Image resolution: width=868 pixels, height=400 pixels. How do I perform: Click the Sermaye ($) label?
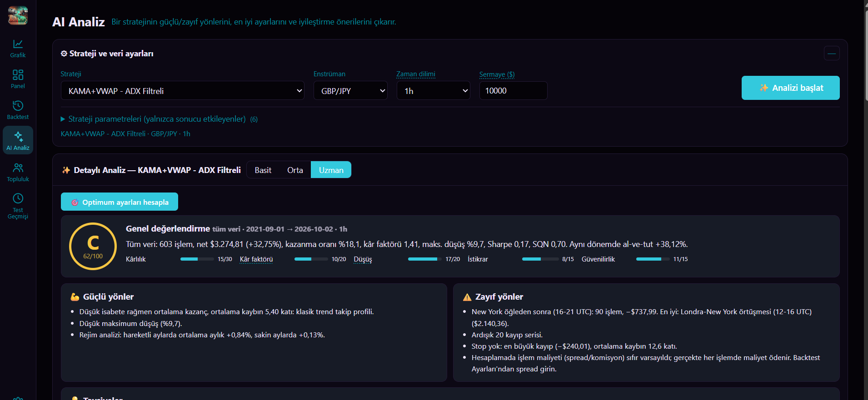497,74
